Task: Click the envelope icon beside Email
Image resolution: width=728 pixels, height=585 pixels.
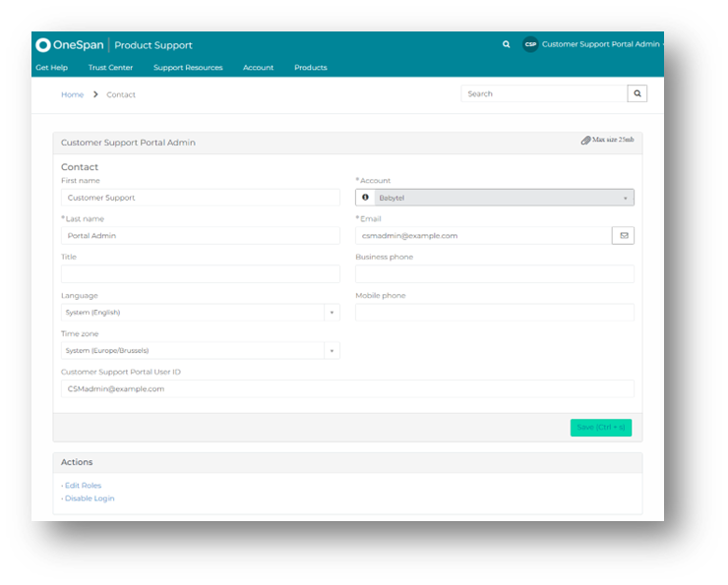Action: point(623,236)
